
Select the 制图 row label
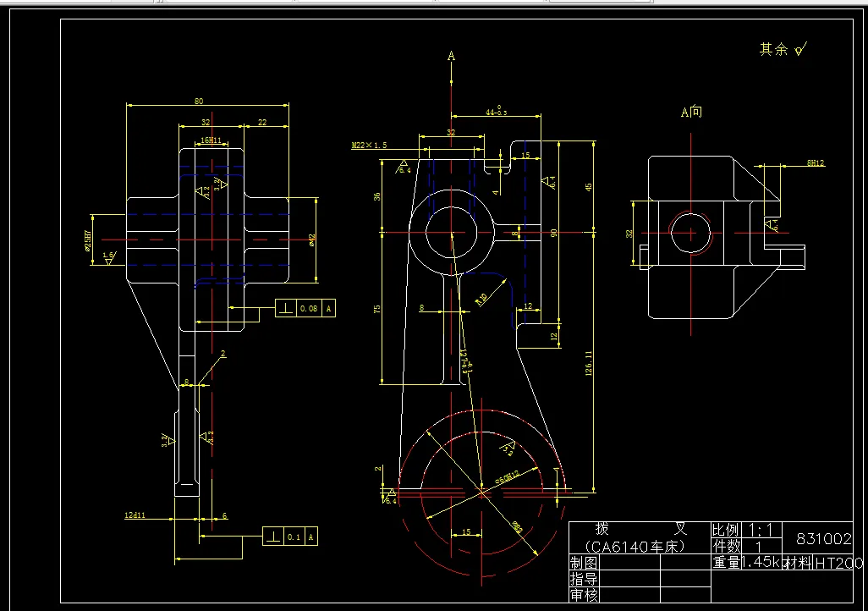click(584, 563)
